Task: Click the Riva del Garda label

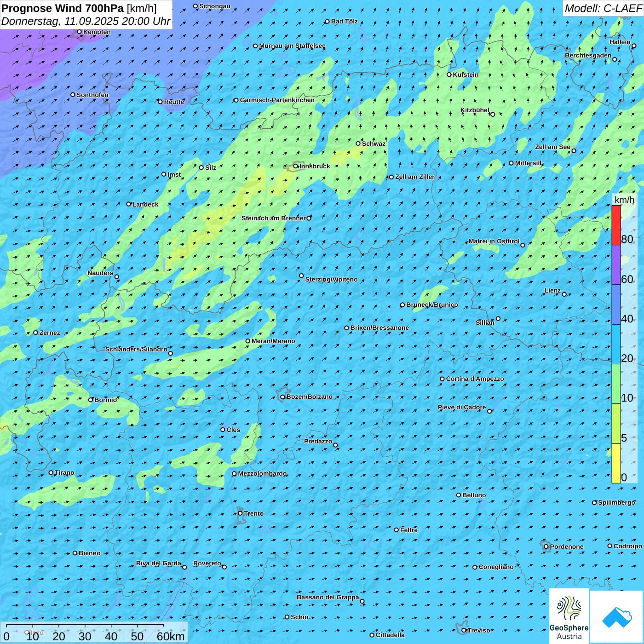Action: (159, 563)
